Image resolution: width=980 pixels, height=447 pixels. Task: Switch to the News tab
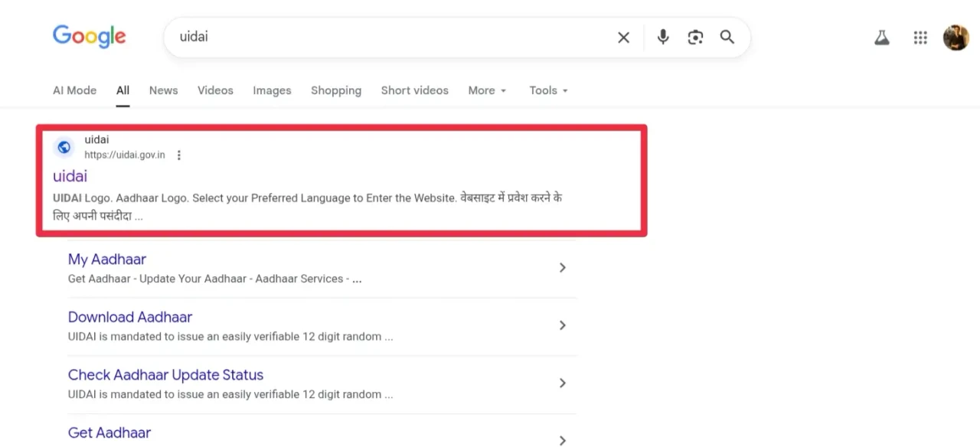click(163, 90)
